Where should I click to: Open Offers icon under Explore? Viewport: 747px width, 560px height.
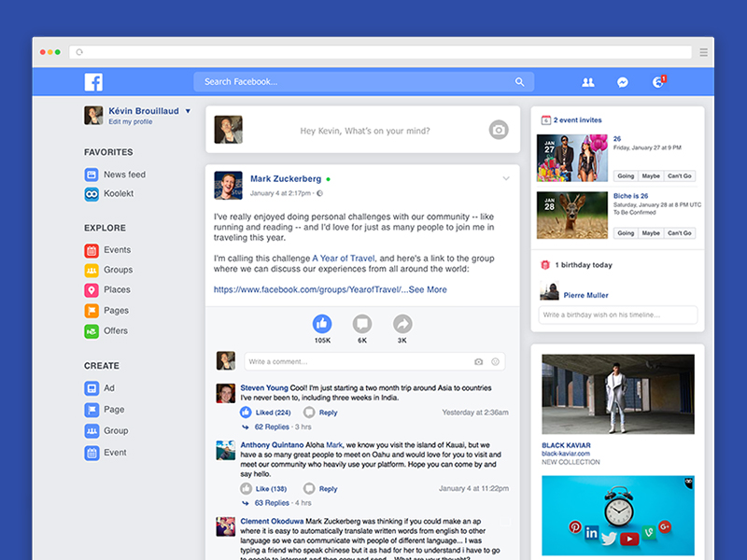[92, 331]
